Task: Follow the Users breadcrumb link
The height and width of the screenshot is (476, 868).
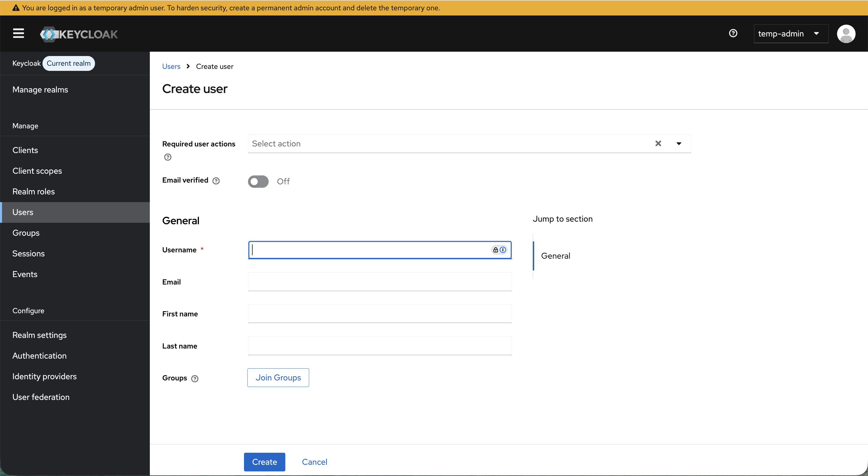Action: coord(171,66)
